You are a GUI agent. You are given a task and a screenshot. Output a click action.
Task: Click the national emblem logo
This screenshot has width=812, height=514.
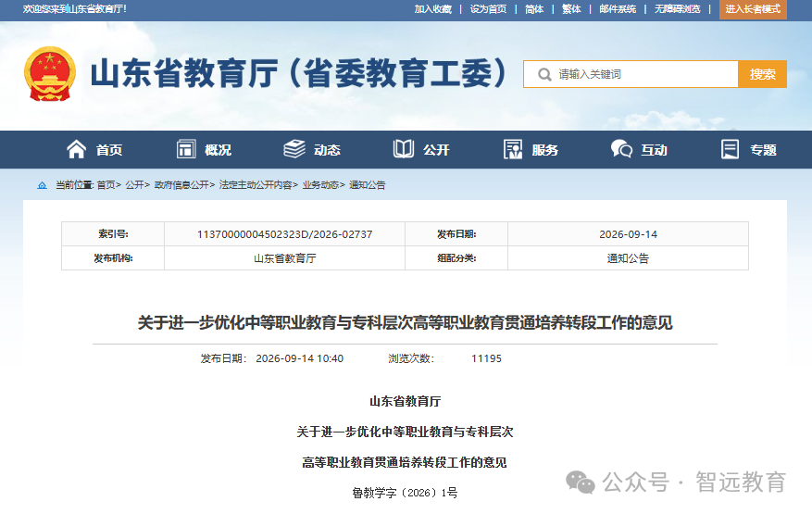coord(50,73)
